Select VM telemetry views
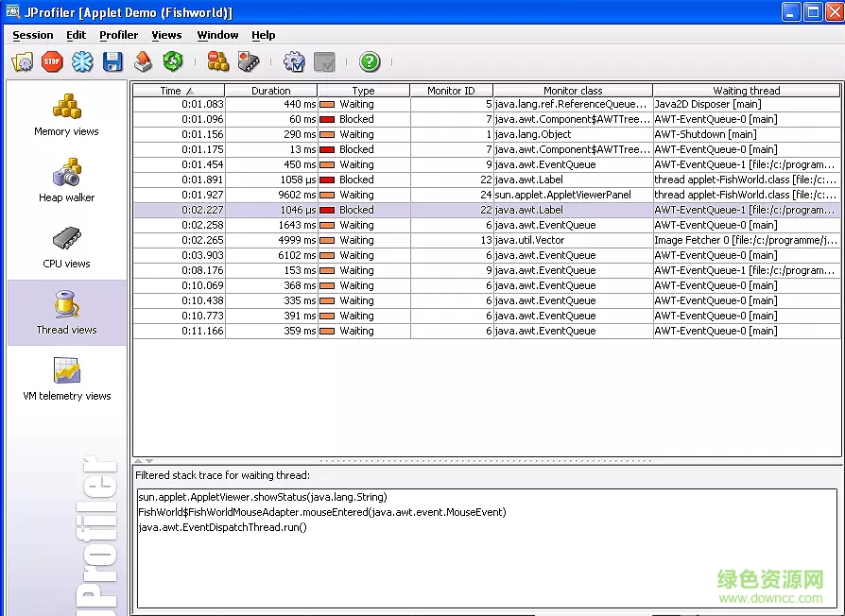This screenshot has width=845, height=616. (x=66, y=379)
